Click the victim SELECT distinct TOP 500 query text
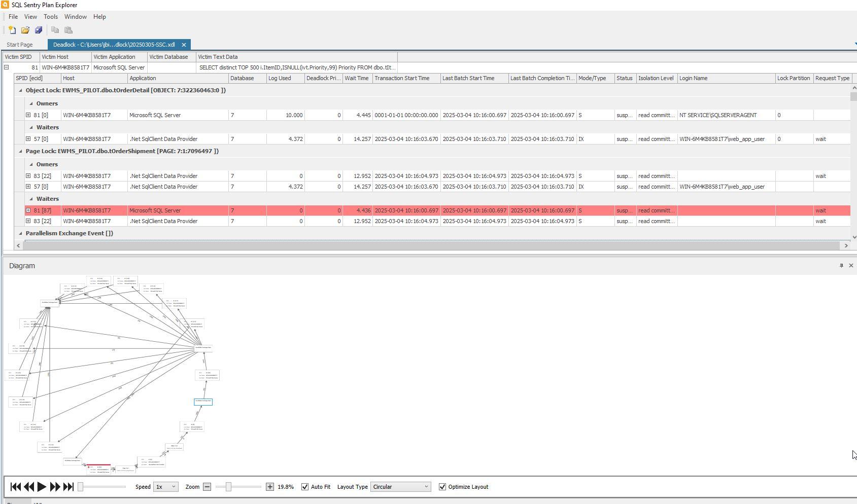 click(297, 67)
